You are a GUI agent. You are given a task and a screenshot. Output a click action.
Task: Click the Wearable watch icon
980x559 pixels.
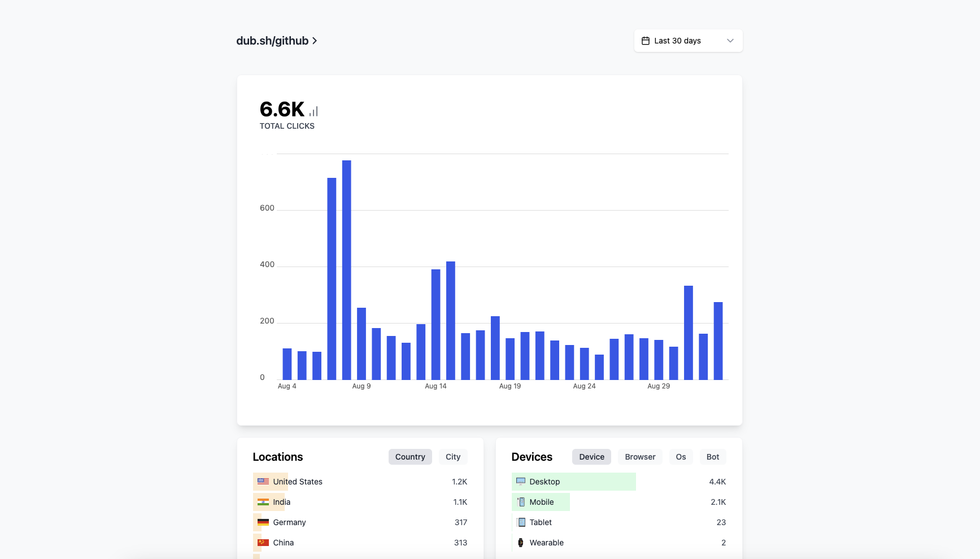click(521, 543)
